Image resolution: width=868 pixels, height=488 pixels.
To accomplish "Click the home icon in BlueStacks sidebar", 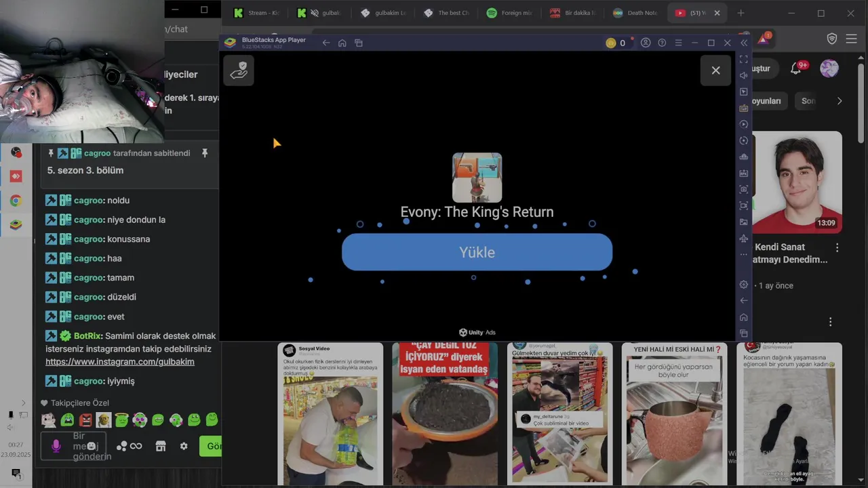I will pos(744,317).
